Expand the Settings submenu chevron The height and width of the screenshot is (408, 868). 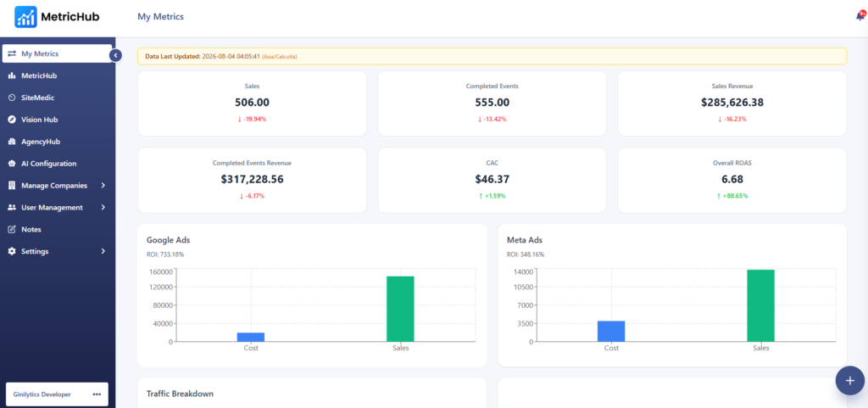tap(103, 251)
